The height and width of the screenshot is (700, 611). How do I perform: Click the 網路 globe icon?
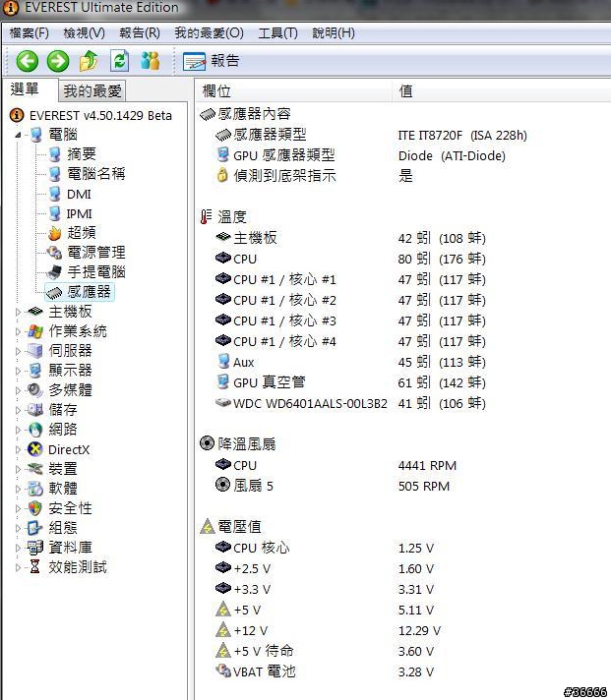pos(34,430)
